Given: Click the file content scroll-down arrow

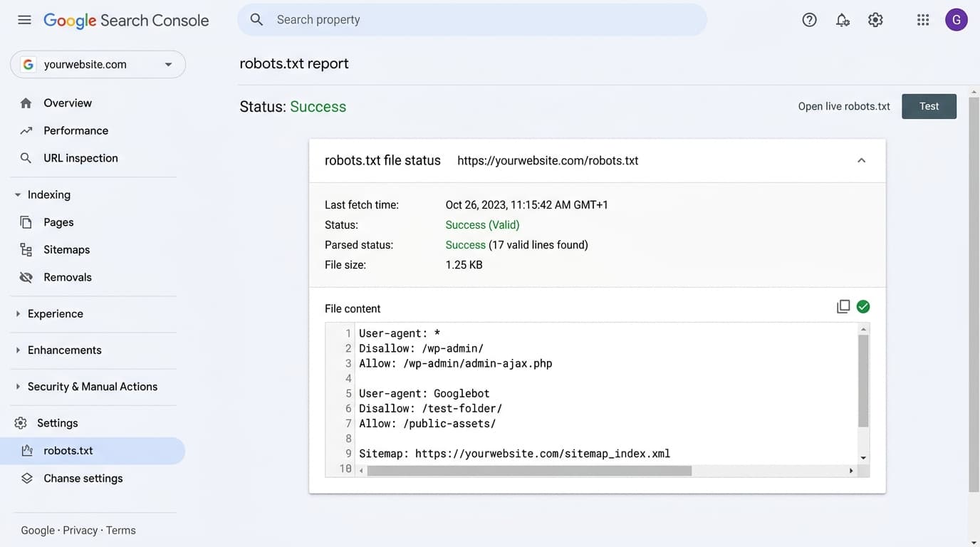Looking at the screenshot, I should pyautogui.click(x=863, y=458).
